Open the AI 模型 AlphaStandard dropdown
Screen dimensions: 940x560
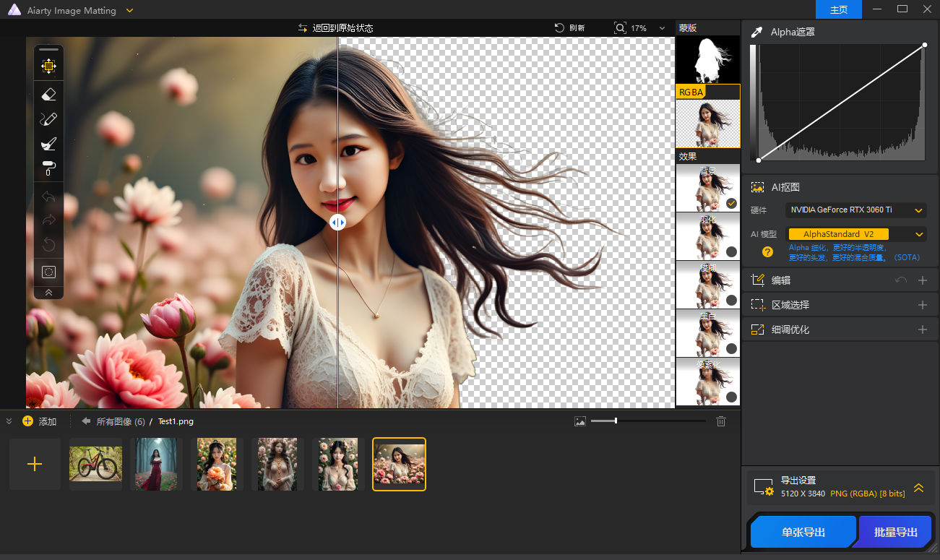[x=855, y=234]
